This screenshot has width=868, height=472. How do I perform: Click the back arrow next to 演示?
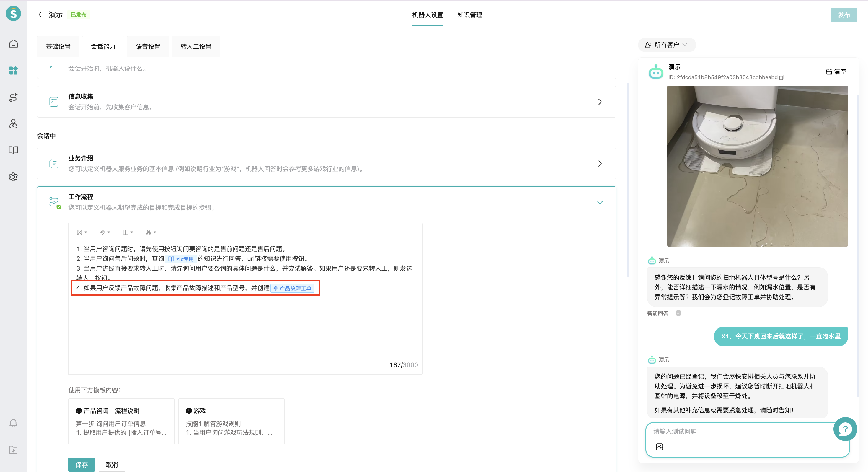[x=40, y=14]
